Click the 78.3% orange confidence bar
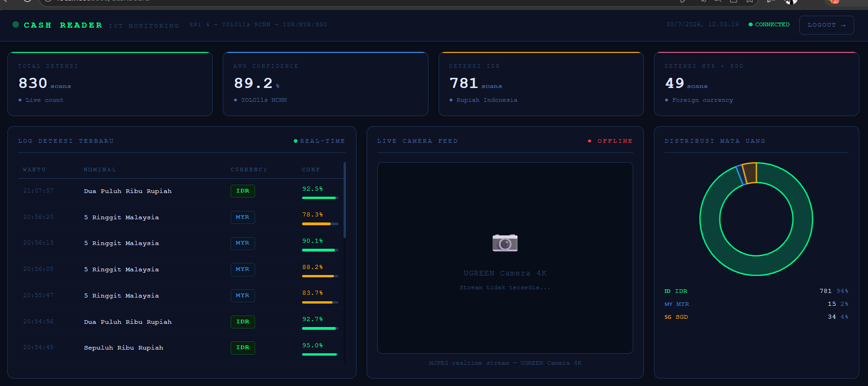868x386 pixels. pyautogui.click(x=320, y=224)
